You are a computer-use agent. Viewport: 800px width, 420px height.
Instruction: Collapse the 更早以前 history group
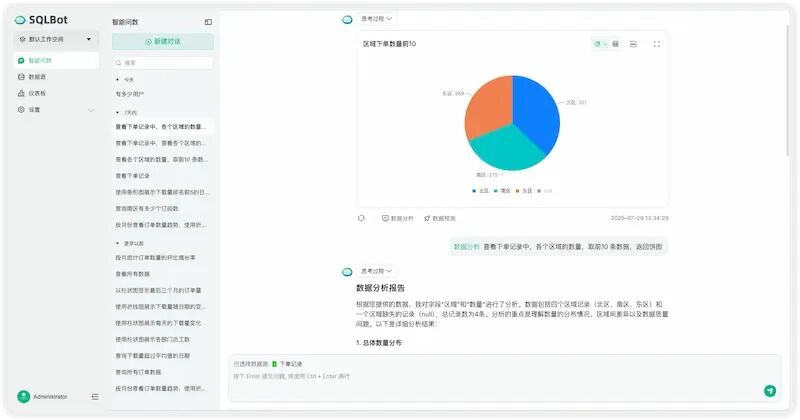pos(117,243)
